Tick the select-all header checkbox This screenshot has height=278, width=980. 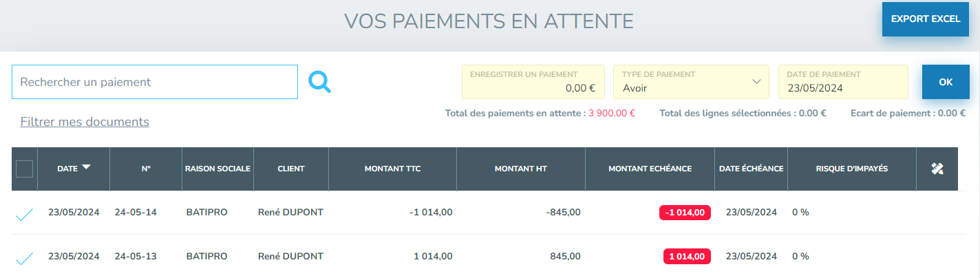(24, 169)
